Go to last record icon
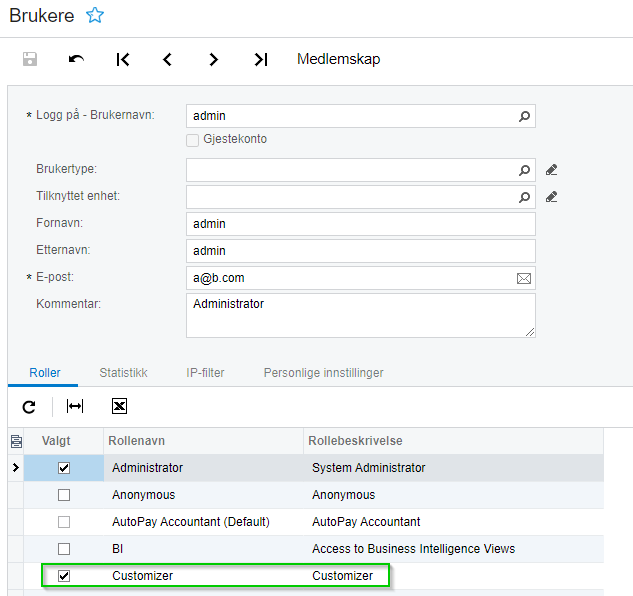The height and width of the screenshot is (596, 633). coord(261,59)
